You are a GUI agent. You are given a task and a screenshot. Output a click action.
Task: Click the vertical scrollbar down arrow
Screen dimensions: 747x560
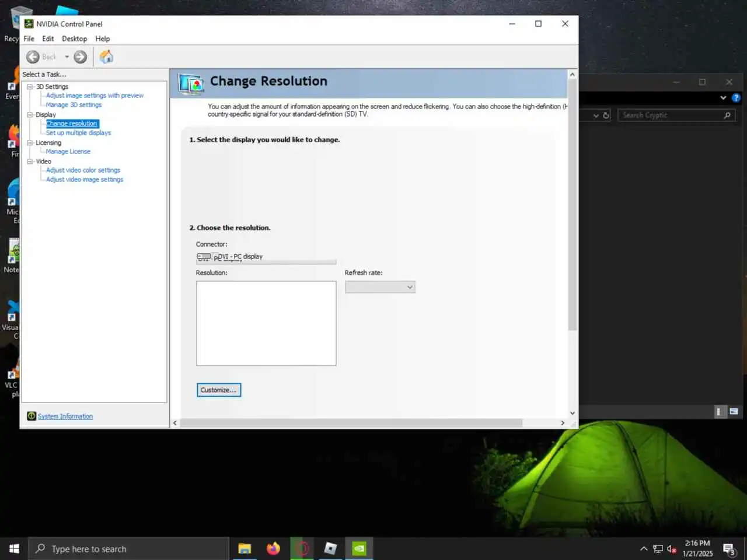tap(572, 413)
